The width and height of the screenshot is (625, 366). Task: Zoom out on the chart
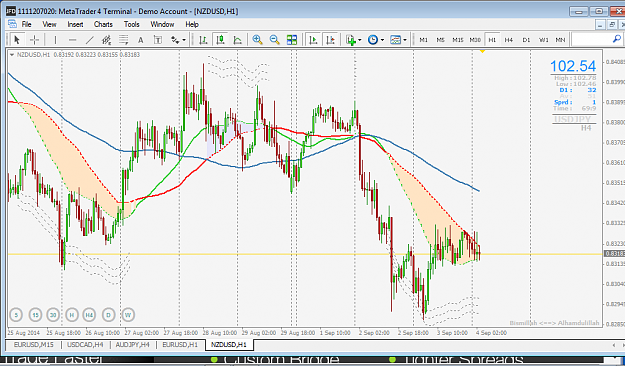[274, 39]
